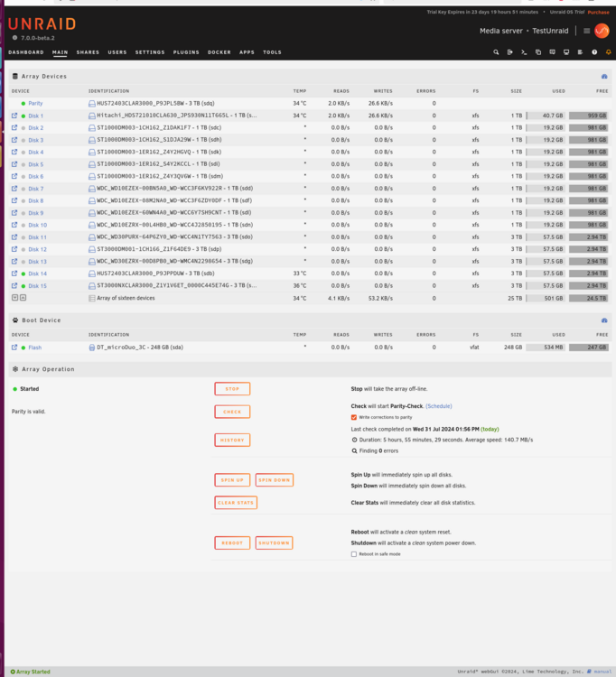The width and height of the screenshot is (616, 677).
Task: Toggle Disk 11 spin status dot
Action: (x=23, y=237)
